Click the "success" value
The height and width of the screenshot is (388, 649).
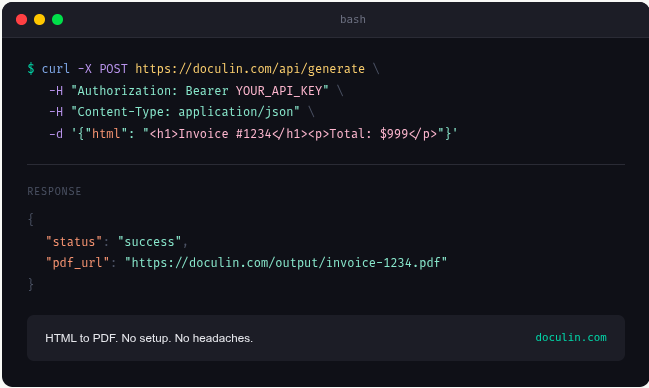(x=149, y=242)
